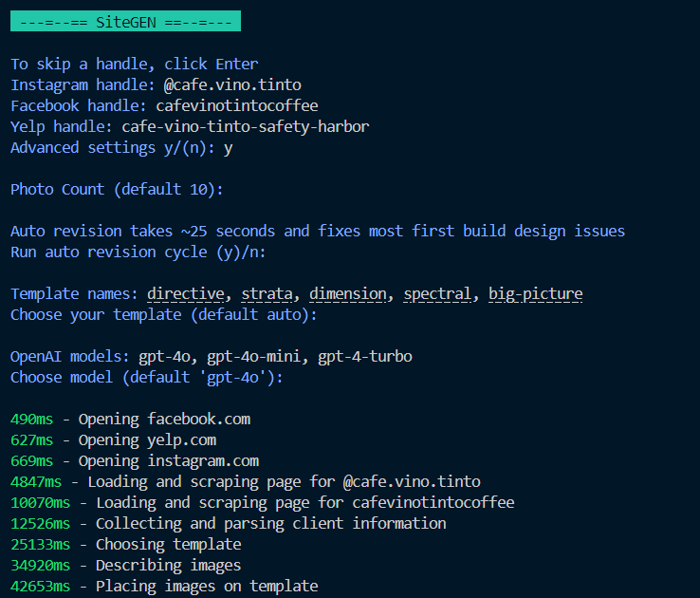Click the Run auto revision cycle prompt

click(138, 252)
